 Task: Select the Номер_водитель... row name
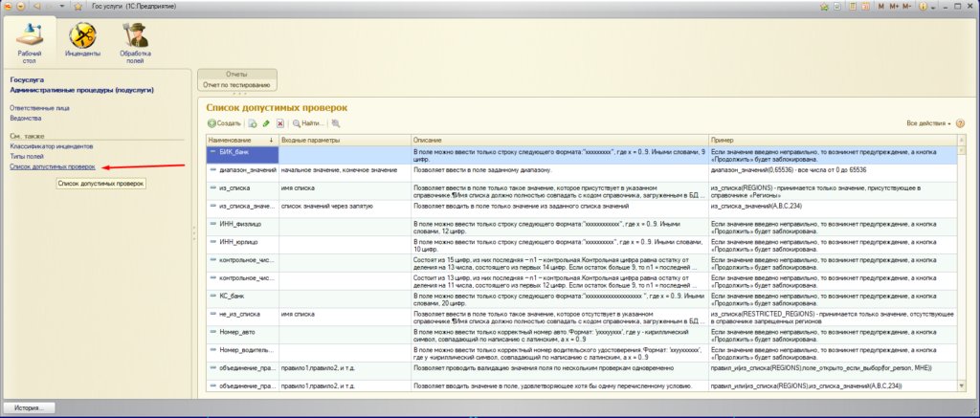pos(247,350)
